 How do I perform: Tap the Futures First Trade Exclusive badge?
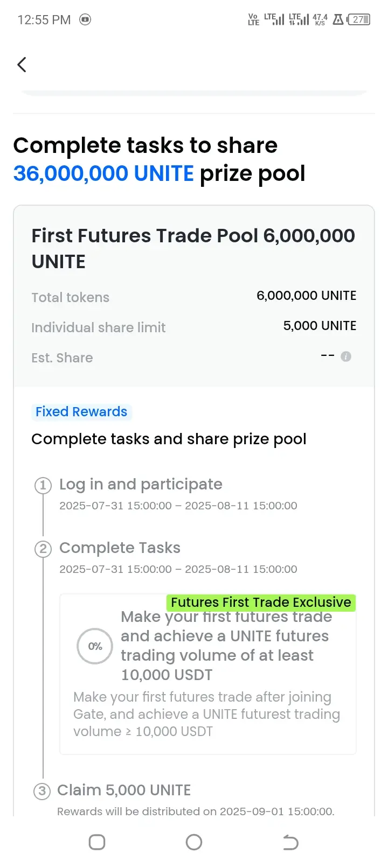tap(261, 602)
